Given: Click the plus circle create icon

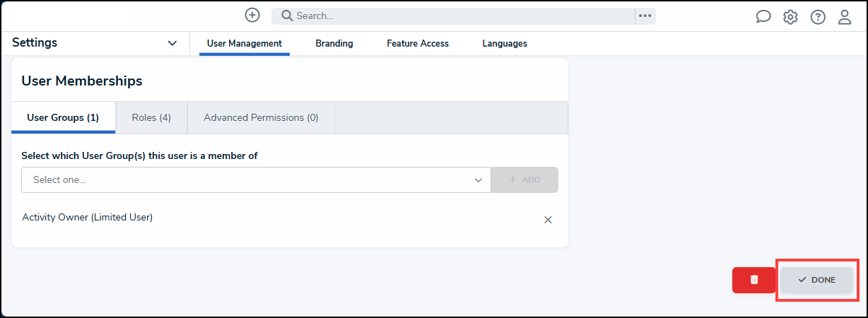Looking at the screenshot, I should [x=252, y=15].
